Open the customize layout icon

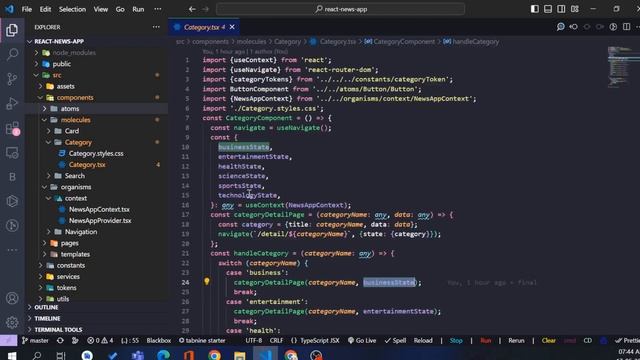point(575,9)
